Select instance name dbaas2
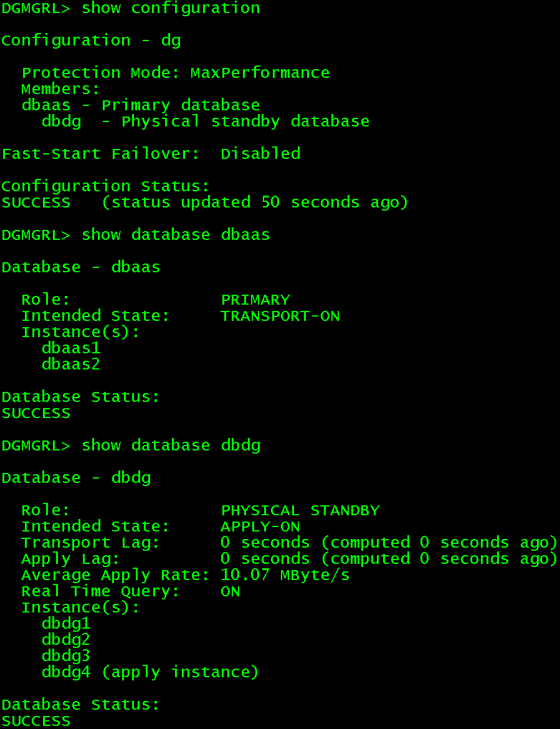This screenshot has height=729, width=560. [x=71, y=364]
